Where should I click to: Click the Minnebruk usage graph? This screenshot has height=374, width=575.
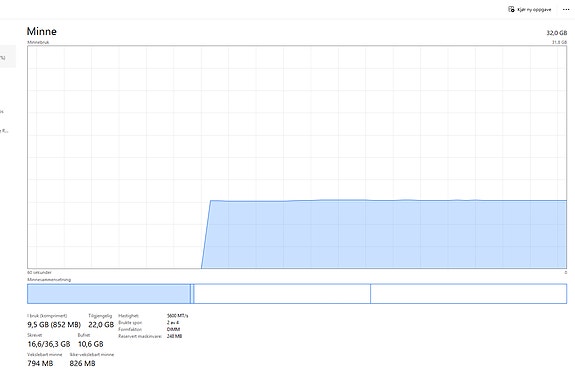[x=297, y=157]
